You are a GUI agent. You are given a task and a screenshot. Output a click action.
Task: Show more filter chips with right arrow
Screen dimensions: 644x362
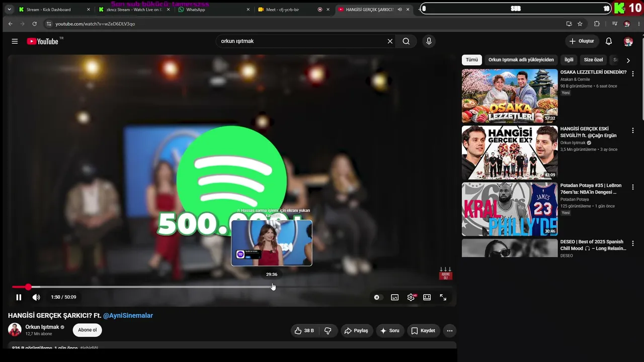(x=628, y=60)
